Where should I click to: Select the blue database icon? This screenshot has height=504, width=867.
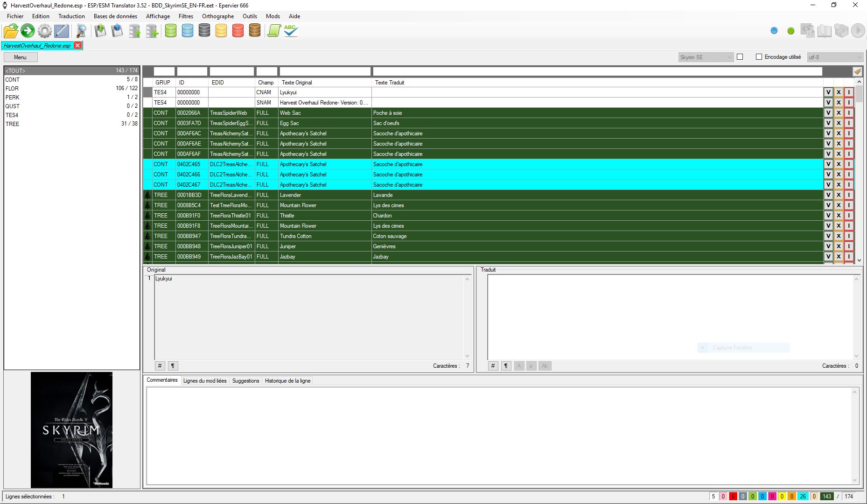pyautogui.click(x=188, y=31)
